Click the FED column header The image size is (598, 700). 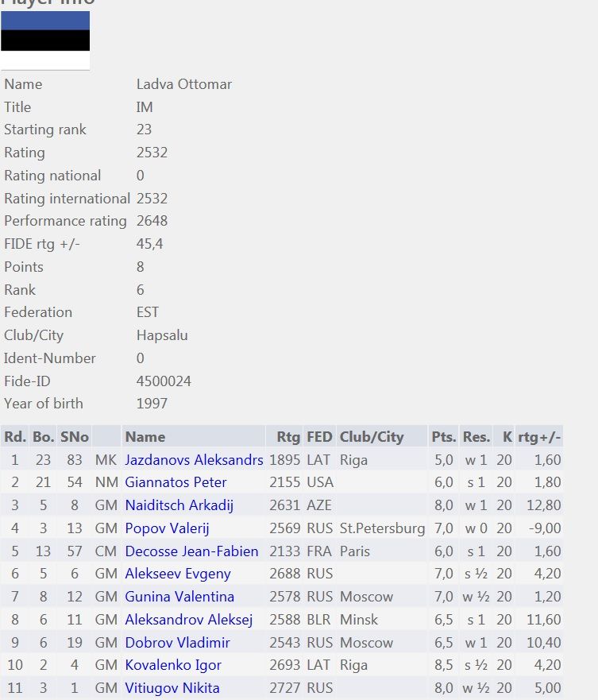click(x=319, y=437)
